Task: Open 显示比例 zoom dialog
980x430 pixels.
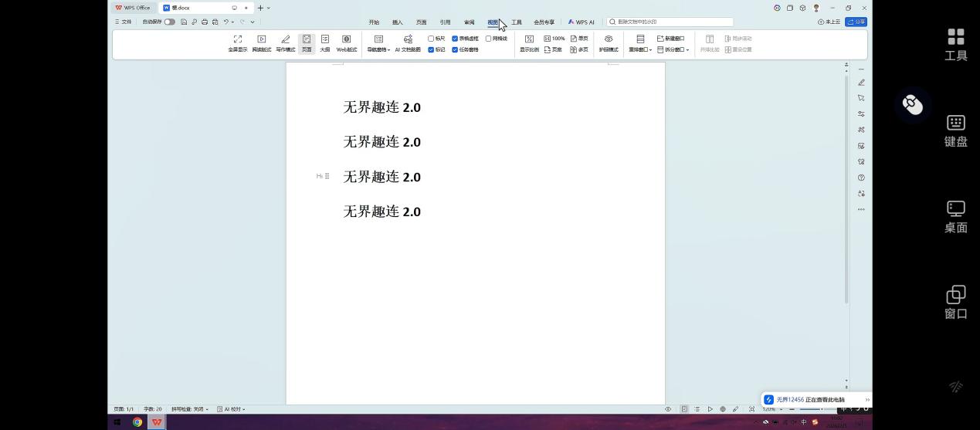Action: tap(529, 43)
